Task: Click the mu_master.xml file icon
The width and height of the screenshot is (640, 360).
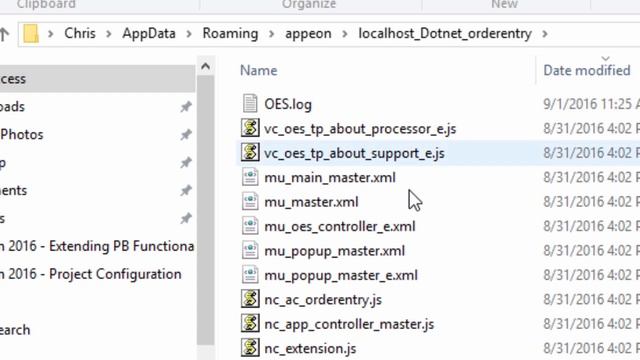Action: (x=250, y=202)
